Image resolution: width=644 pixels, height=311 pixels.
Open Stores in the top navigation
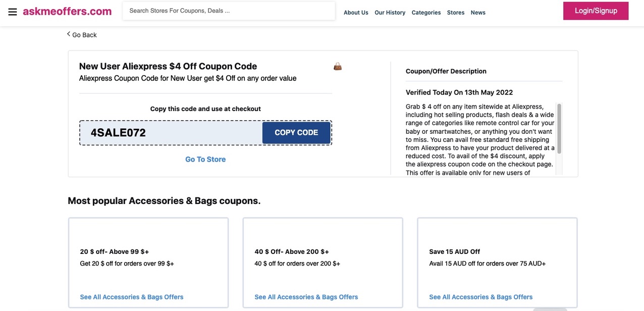click(x=456, y=13)
